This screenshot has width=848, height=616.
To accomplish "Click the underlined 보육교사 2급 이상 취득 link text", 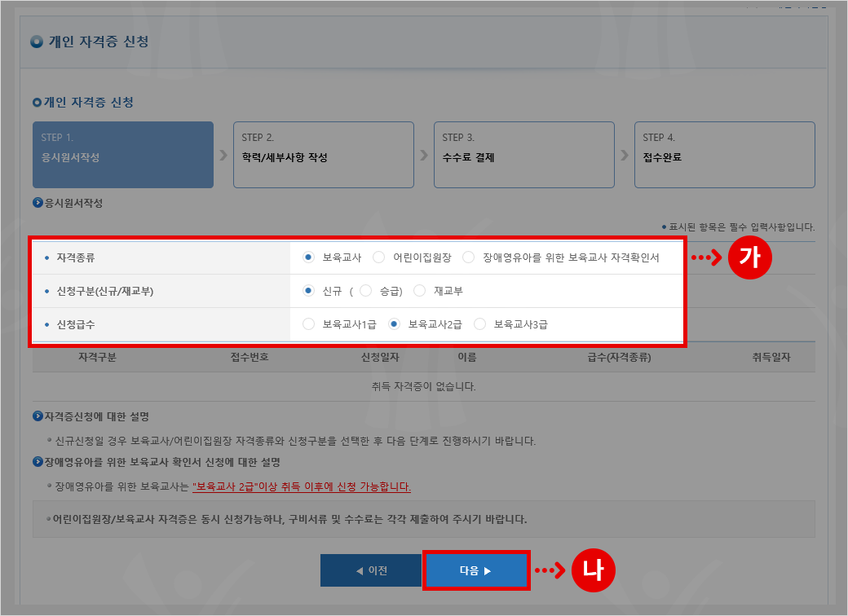I will (x=302, y=487).
